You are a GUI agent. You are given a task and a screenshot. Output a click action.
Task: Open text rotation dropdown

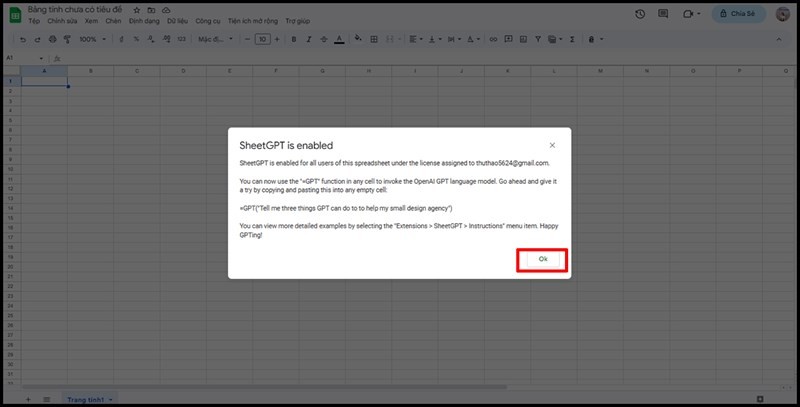pos(473,39)
